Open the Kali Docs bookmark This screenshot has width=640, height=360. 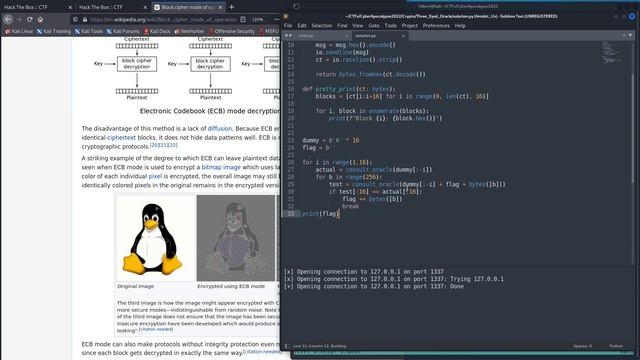pyautogui.click(x=157, y=31)
